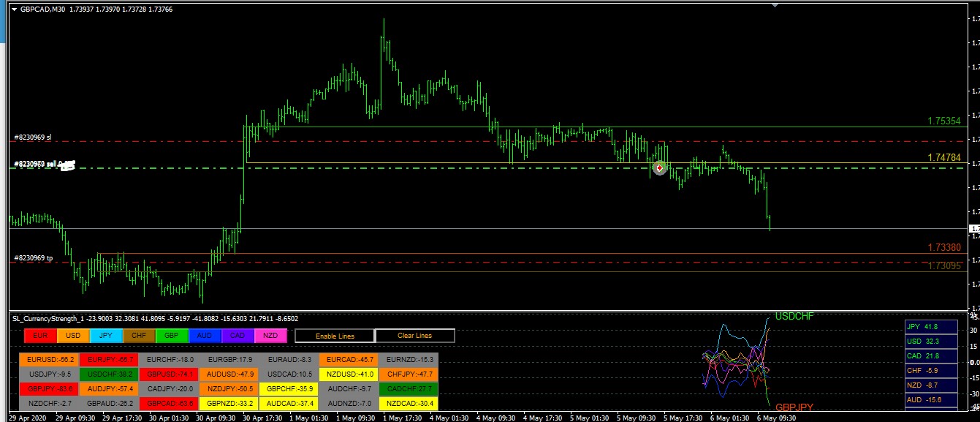
Task: Click the #8230969 tp order label
Action: pyautogui.click(x=33, y=258)
